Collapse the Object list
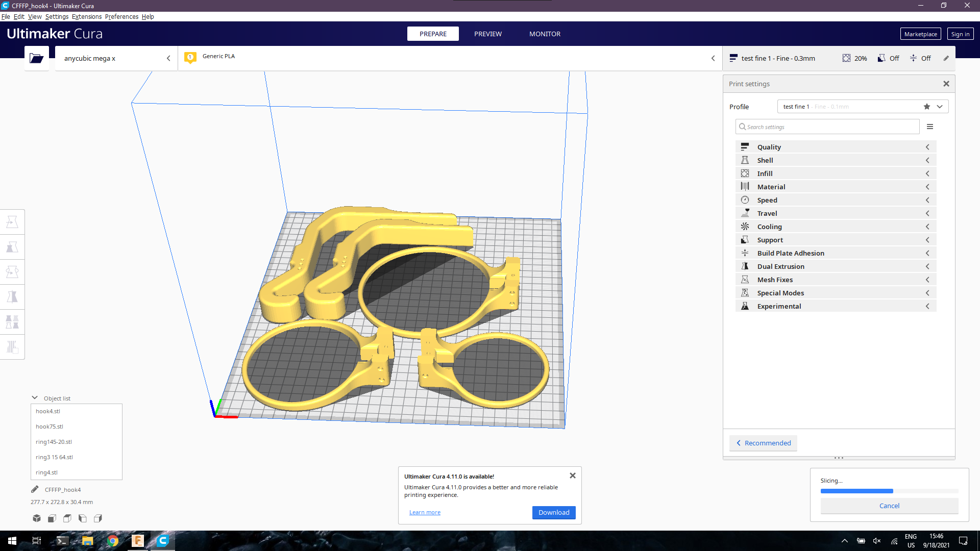Image resolution: width=980 pixels, height=551 pixels. [35, 398]
